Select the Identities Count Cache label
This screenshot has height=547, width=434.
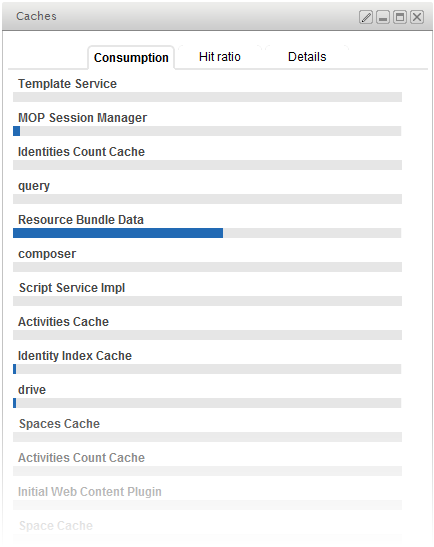(81, 152)
